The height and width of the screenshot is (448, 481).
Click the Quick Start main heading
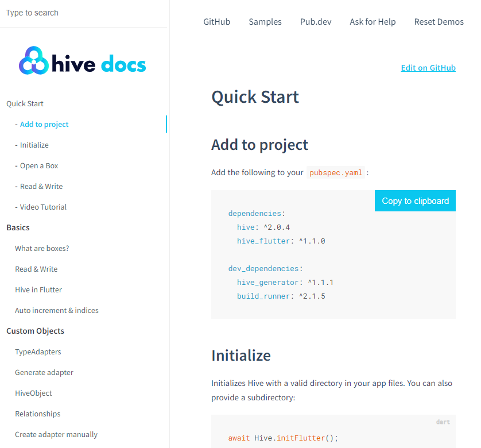pyautogui.click(x=255, y=97)
